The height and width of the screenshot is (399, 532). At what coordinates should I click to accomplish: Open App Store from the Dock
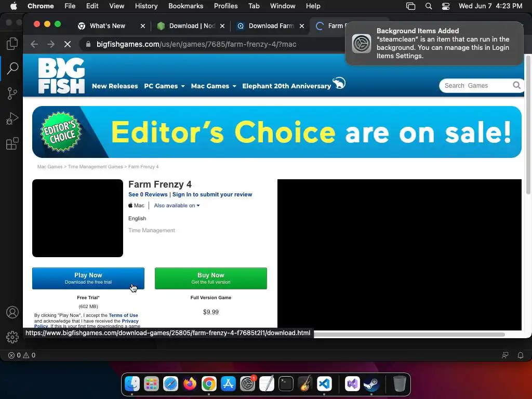[229, 384]
